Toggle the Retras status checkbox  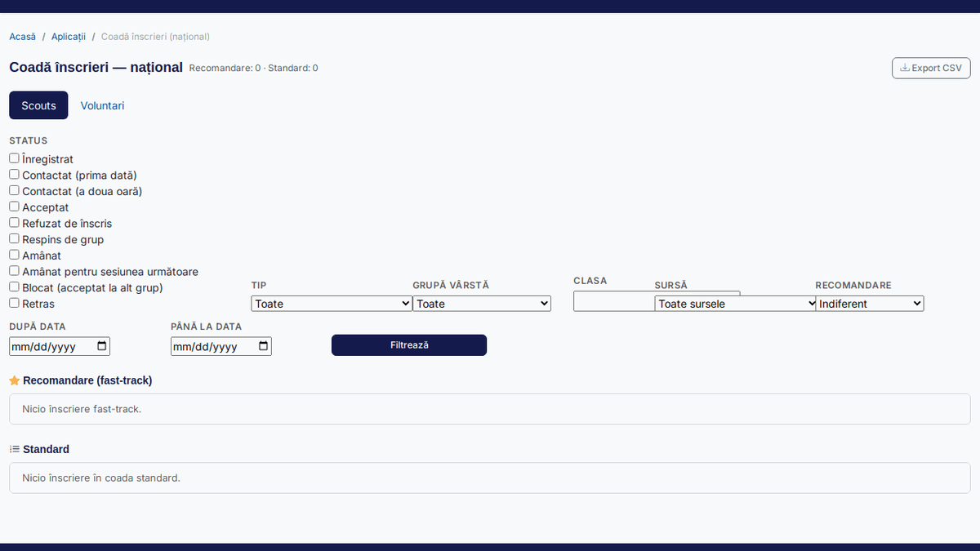[x=14, y=303]
